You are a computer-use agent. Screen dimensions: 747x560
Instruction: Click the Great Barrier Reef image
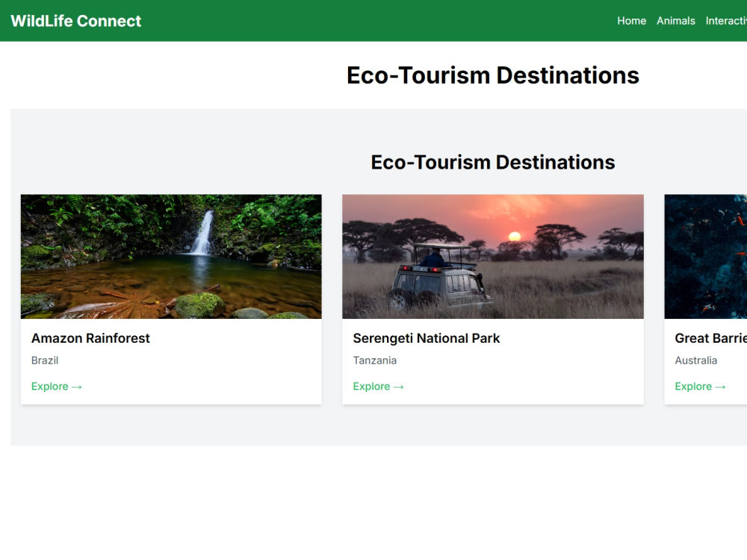coord(706,256)
